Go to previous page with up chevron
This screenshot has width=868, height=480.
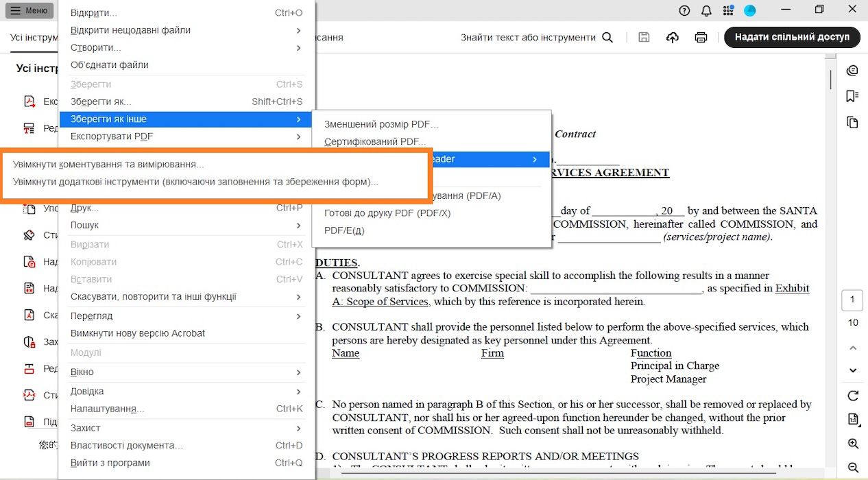853,348
